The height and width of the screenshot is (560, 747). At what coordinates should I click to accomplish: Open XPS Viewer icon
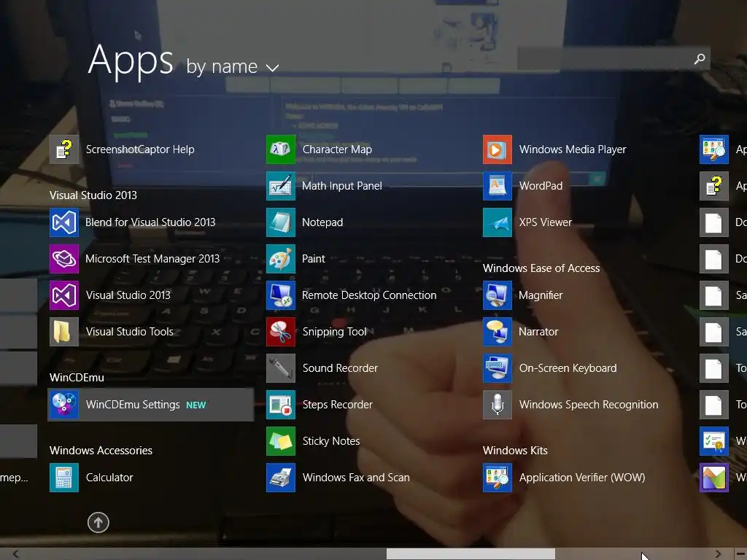(498, 222)
